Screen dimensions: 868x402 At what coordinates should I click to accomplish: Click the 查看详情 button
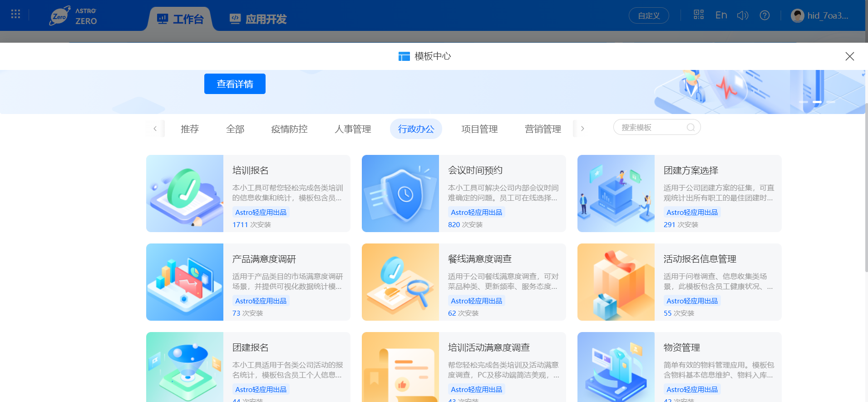point(235,84)
